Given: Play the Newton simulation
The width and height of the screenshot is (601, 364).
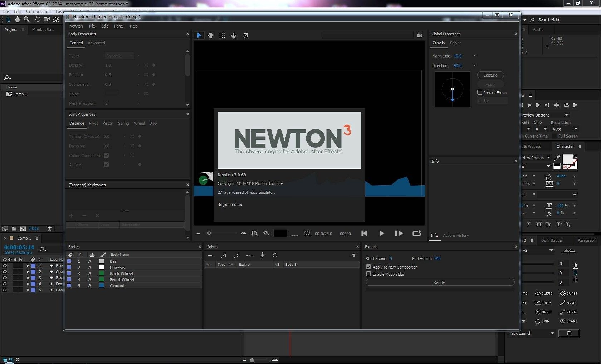Looking at the screenshot, I should [x=382, y=233].
